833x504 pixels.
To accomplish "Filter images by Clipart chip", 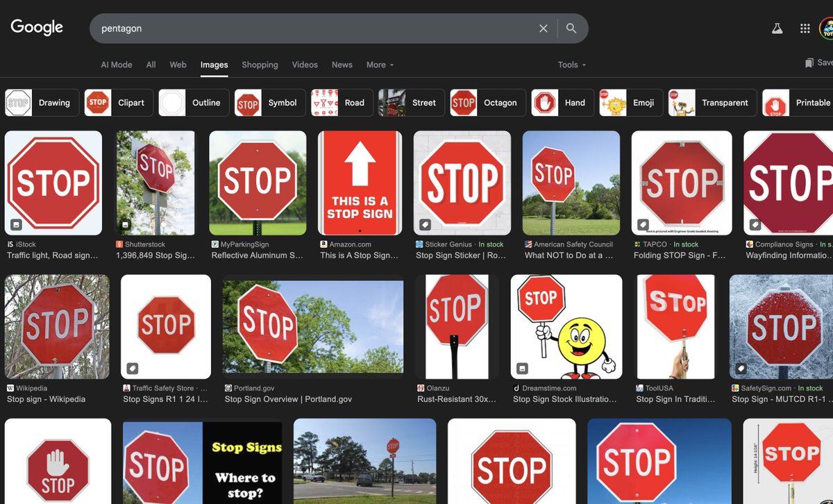I will [119, 103].
